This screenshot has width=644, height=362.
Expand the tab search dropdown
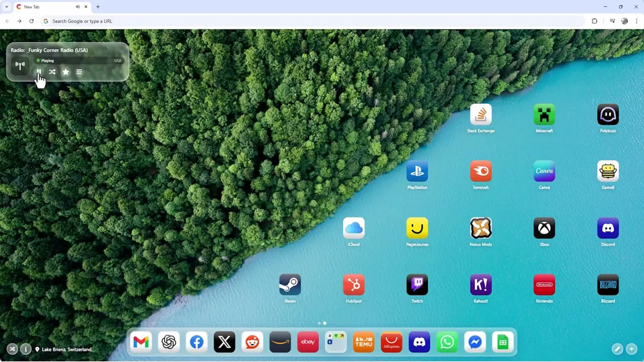point(6,7)
